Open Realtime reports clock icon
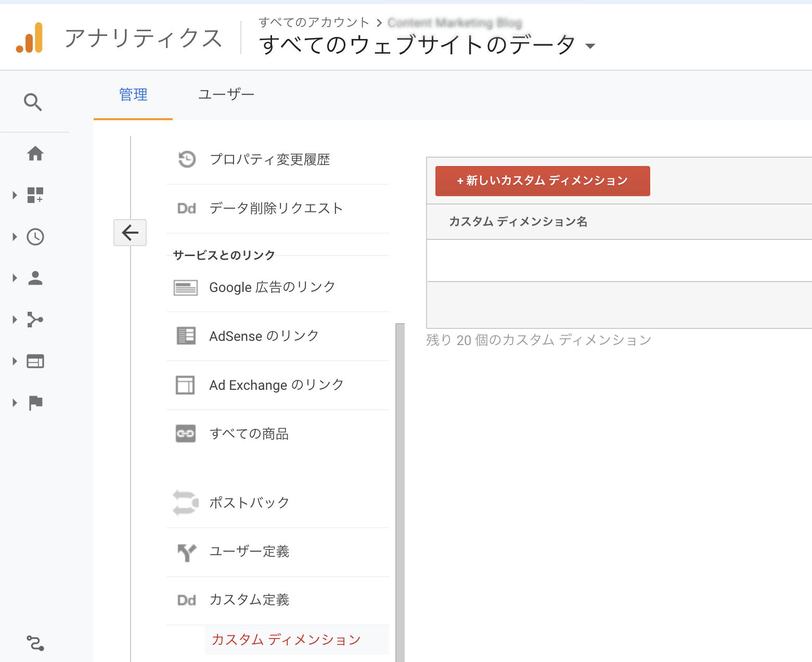812x662 pixels. 35,237
